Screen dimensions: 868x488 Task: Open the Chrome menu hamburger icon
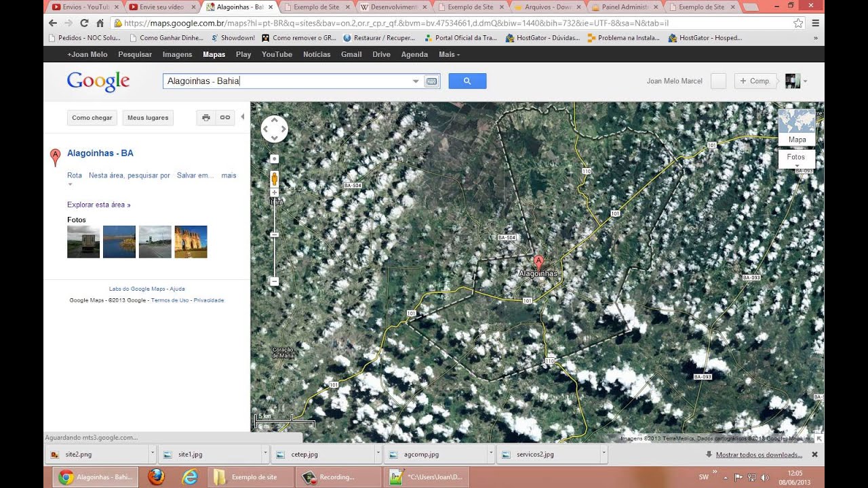[816, 23]
